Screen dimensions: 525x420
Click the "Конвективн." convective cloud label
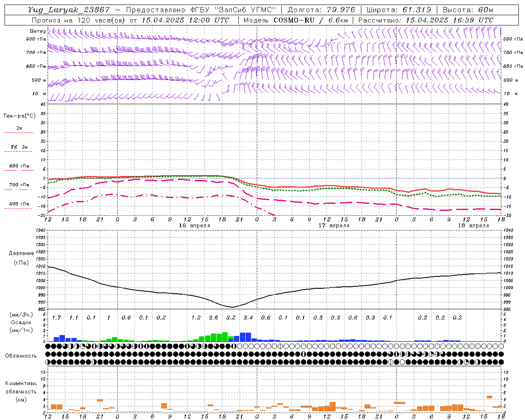(x=21, y=383)
